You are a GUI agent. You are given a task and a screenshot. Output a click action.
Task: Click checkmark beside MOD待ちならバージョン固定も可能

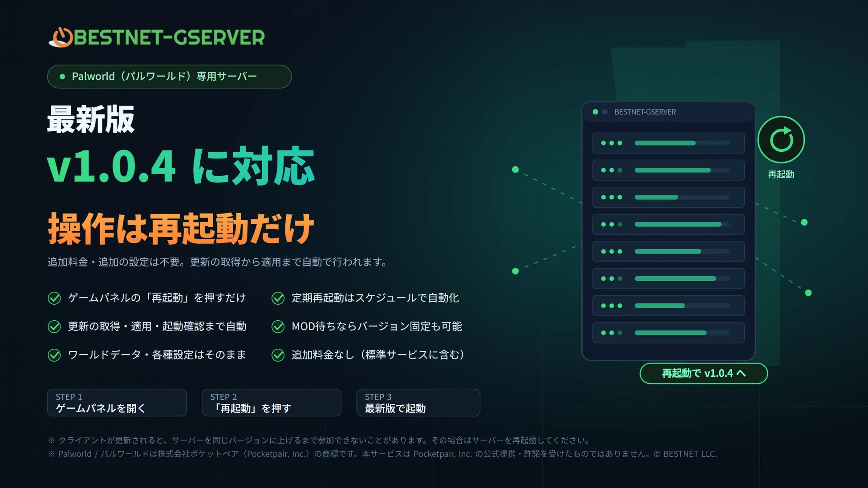click(278, 327)
